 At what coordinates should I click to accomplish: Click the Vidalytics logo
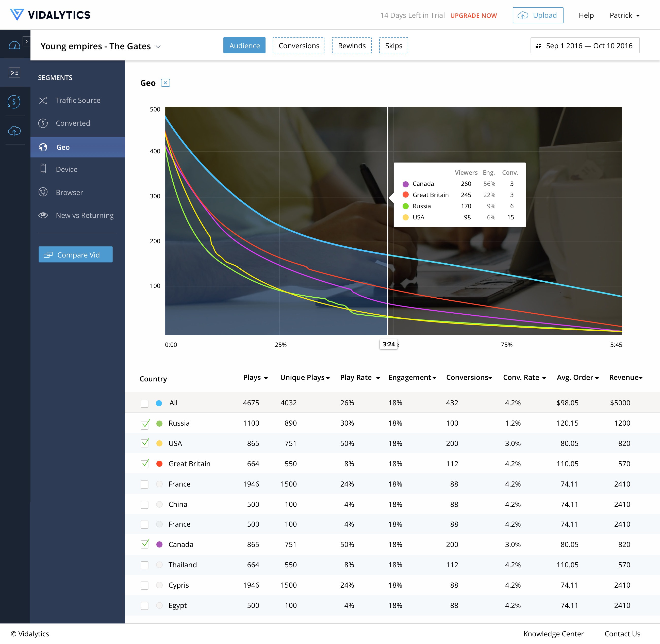click(50, 15)
